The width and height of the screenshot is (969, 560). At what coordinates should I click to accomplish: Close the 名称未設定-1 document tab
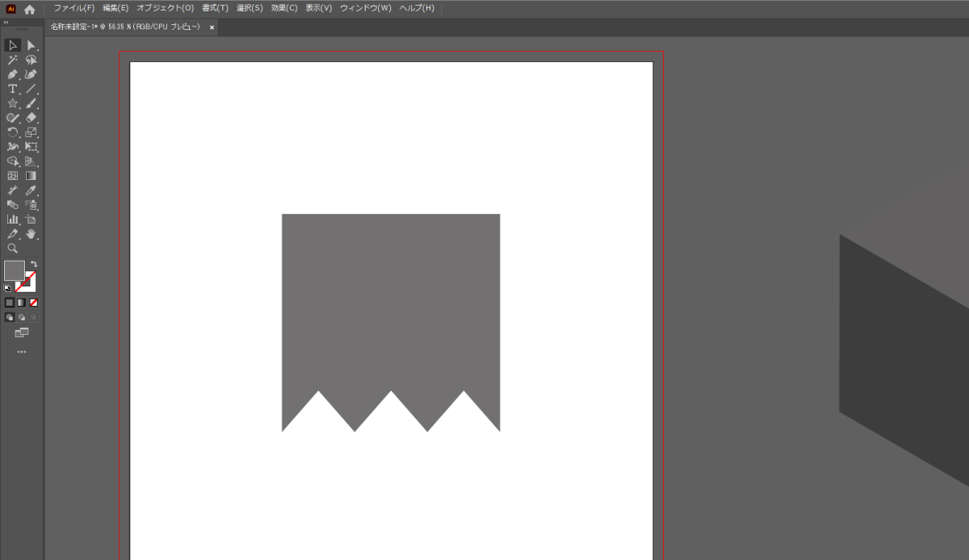pos(212,27)
